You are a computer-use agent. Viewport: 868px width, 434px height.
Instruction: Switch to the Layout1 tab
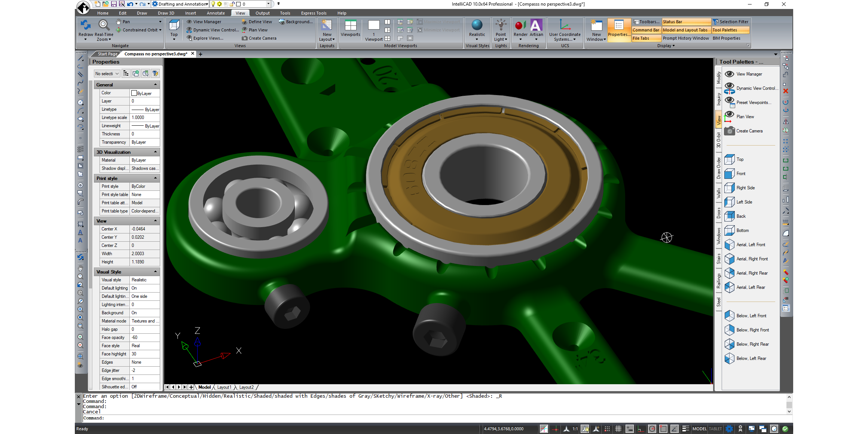(224, 387)
